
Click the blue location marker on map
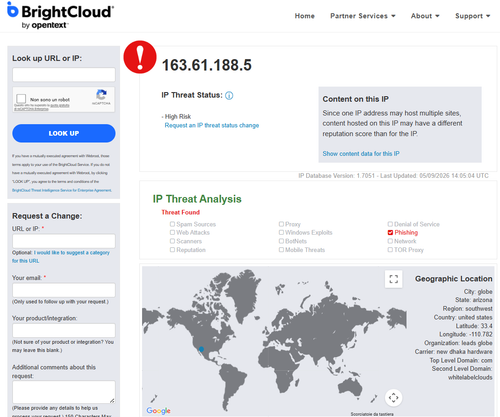(x=201, y=349)
